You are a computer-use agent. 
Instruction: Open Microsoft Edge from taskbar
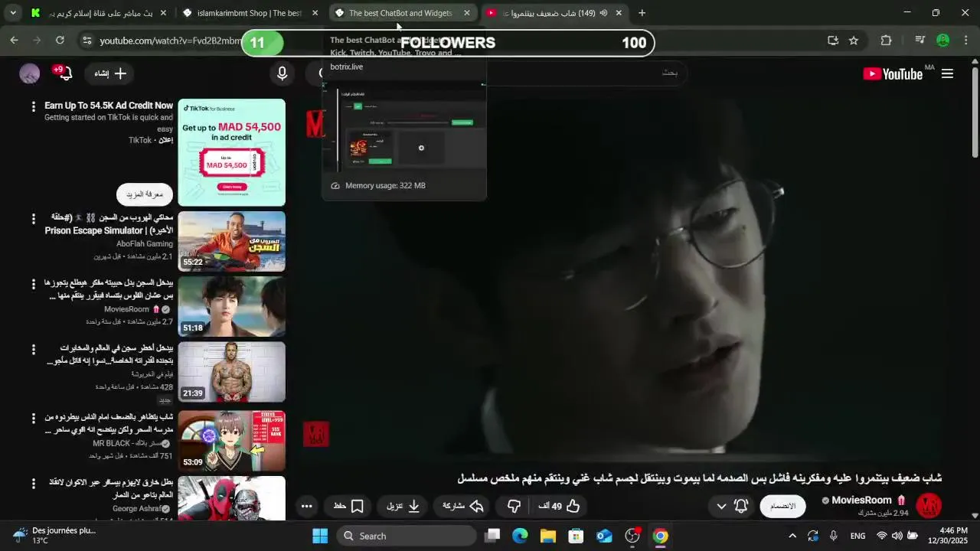pyautogui.click(x=520, y=536)
